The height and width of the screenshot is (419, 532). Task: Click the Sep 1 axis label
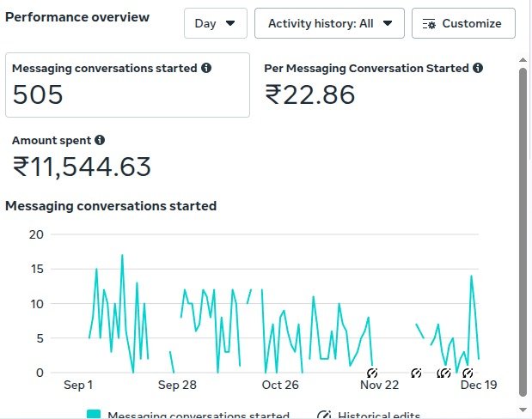[78, 385]
